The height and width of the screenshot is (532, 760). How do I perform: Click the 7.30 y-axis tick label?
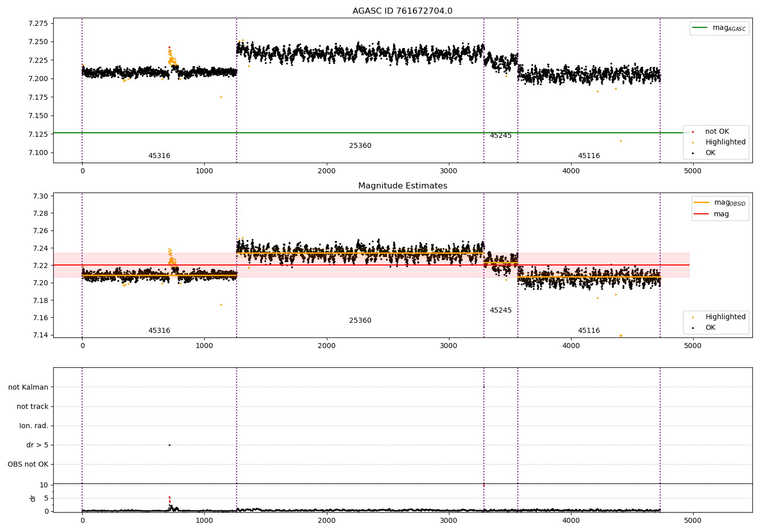pyautogui.click(x=40, y=197)
